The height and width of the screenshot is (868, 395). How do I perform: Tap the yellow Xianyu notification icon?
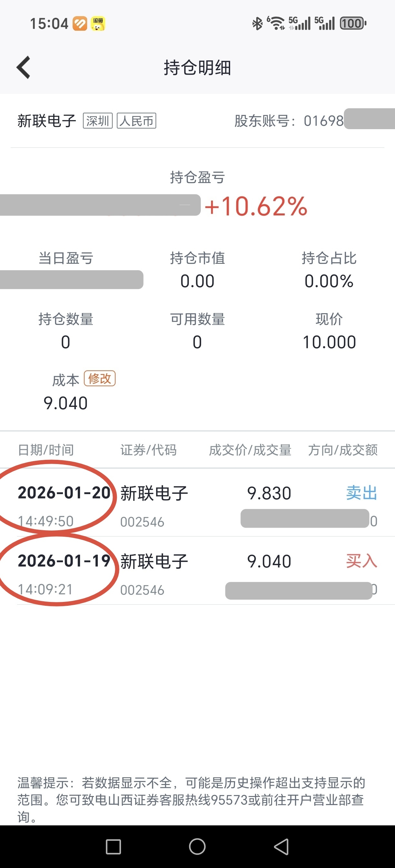point(98,24)
